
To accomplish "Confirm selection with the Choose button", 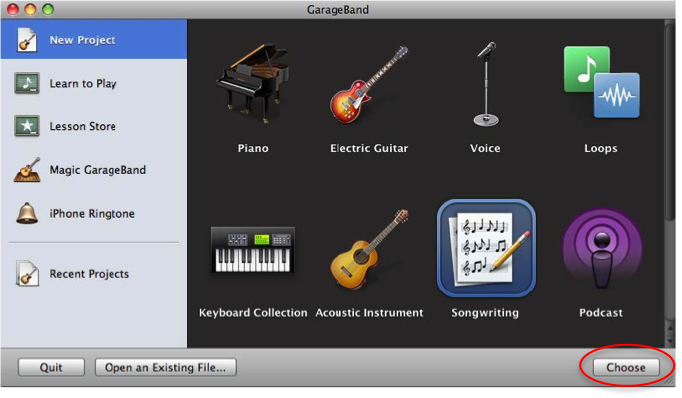I will (626, 367).
